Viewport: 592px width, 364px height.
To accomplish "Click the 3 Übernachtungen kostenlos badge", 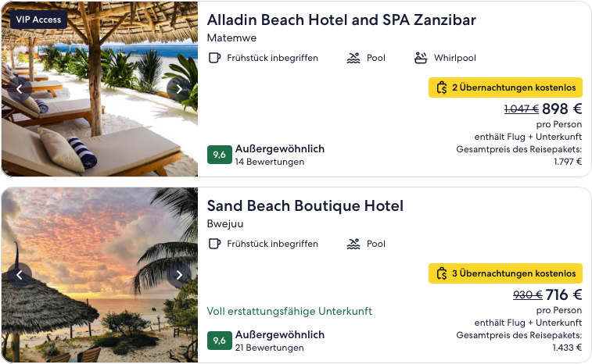I will coord(506,273).
